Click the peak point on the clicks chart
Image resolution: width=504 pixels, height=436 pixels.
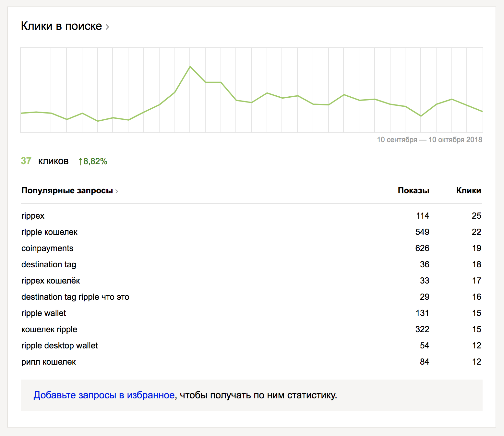tap(190, 67)
